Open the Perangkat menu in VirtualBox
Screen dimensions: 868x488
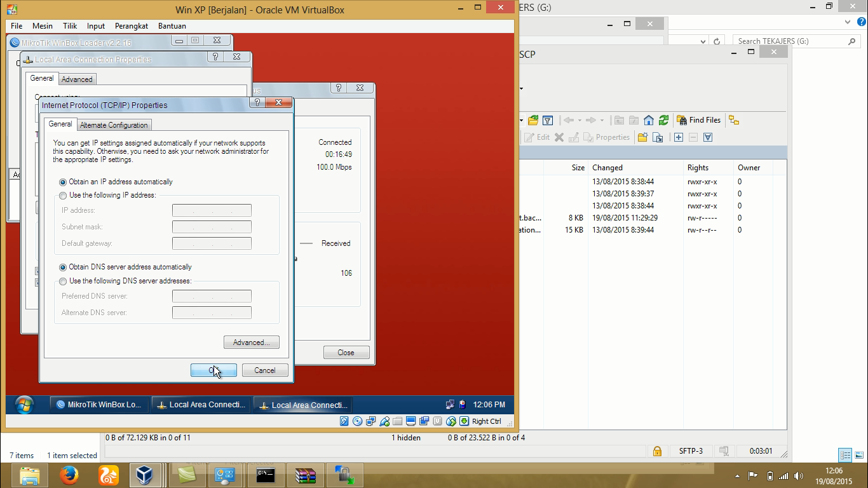(132, 26)
